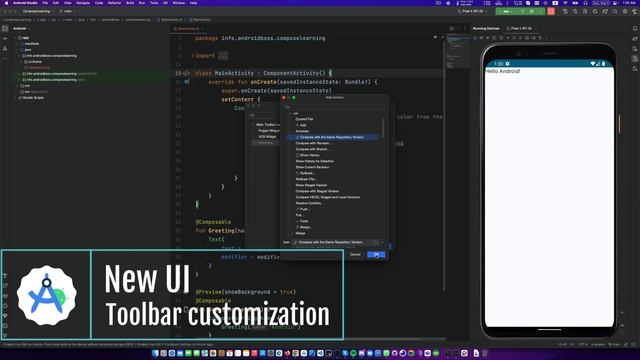640x360 pixels.
Task: Select 'VCS Widget' in Customize dialog
Action: coord(267,137)
